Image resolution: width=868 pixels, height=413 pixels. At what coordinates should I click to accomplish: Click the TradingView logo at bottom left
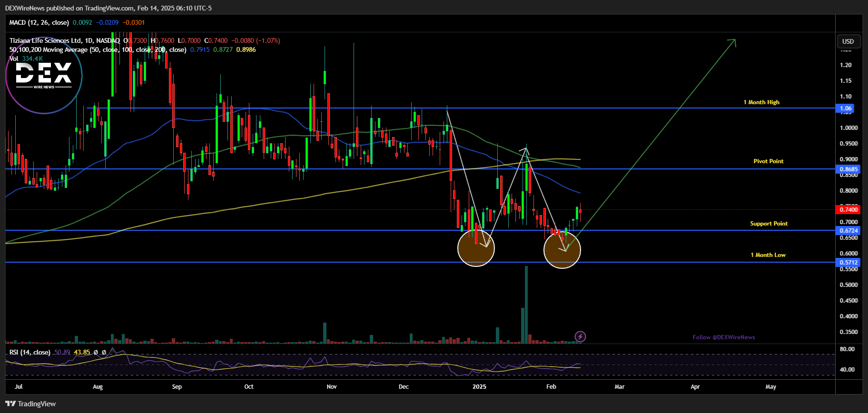31,403
